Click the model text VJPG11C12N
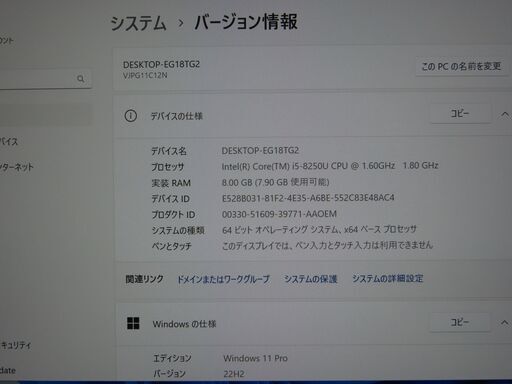Viewport: 512px width, 384px height. click(x=145, y=75)
